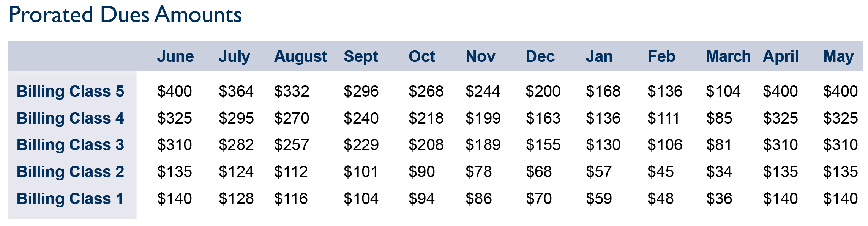This screenshot has height=226, width=868.
Task: Select Billing Class 4 March amount $85
Action: point(719,118)
